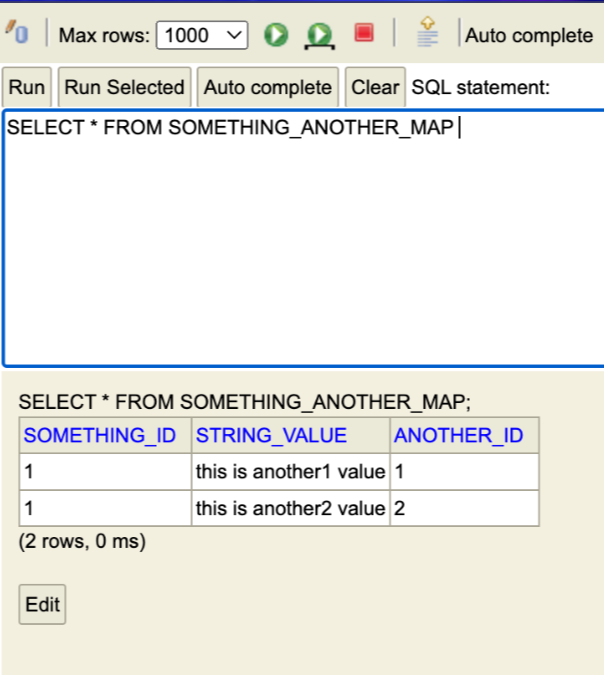604x675 pixels.
Task: Click the Auto complete toolbar label
Action: pos(529,35)
